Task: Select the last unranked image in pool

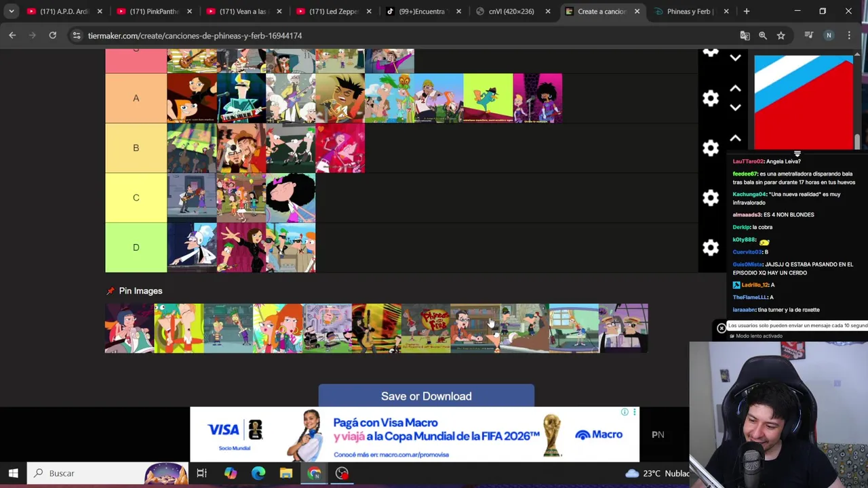Action: tap(623, 328)
